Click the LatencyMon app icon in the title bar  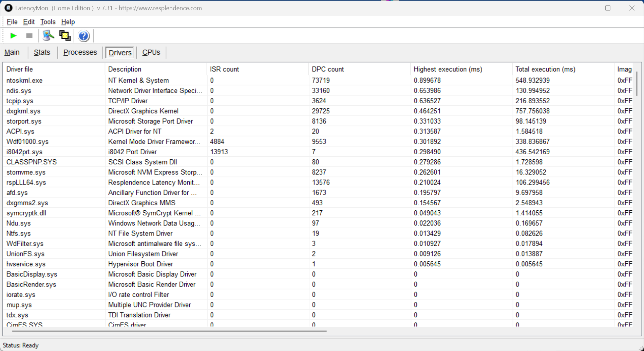(x=8, y=8)
